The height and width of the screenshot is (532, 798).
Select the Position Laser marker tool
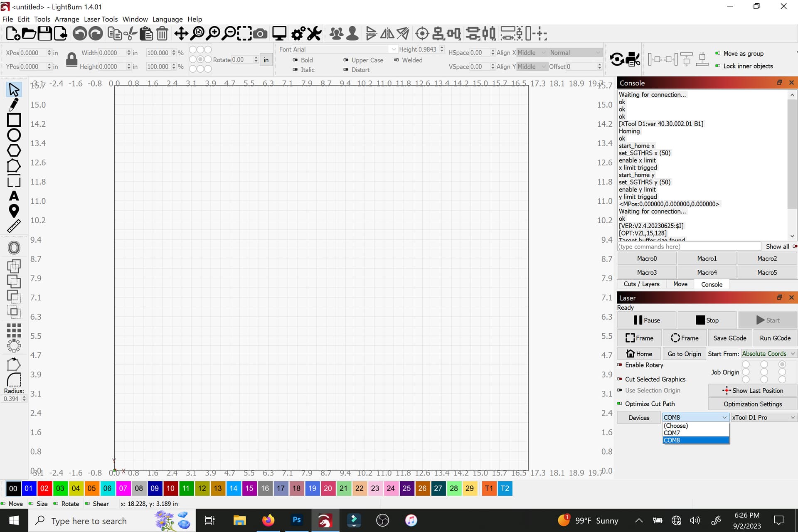click(14, 211)
